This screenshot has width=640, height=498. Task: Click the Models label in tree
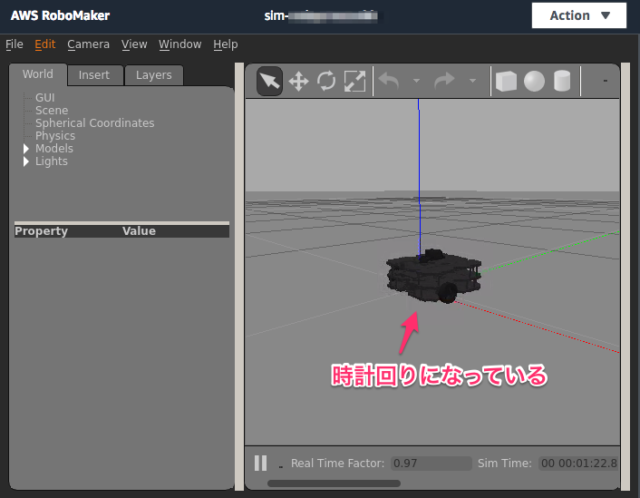click(54, 149)
